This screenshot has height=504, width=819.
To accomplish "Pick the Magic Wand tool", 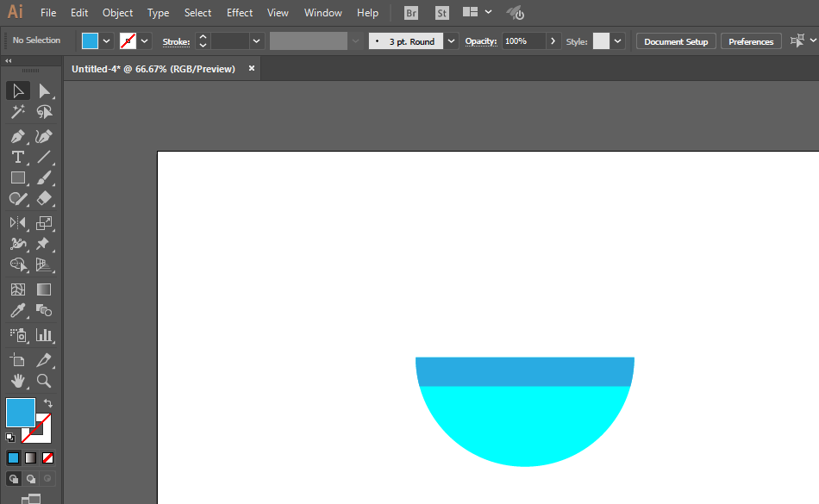I will pyautogui.click(x=18, y=112).
